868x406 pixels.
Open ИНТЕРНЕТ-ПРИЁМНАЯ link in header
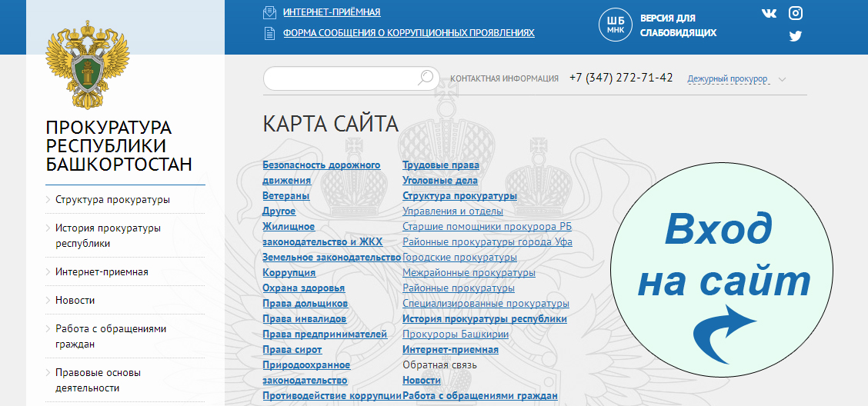pos(332,12)
